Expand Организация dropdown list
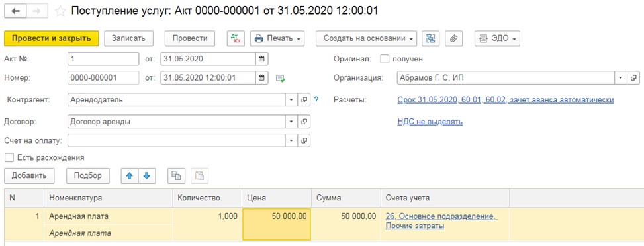 coord(620,77)
